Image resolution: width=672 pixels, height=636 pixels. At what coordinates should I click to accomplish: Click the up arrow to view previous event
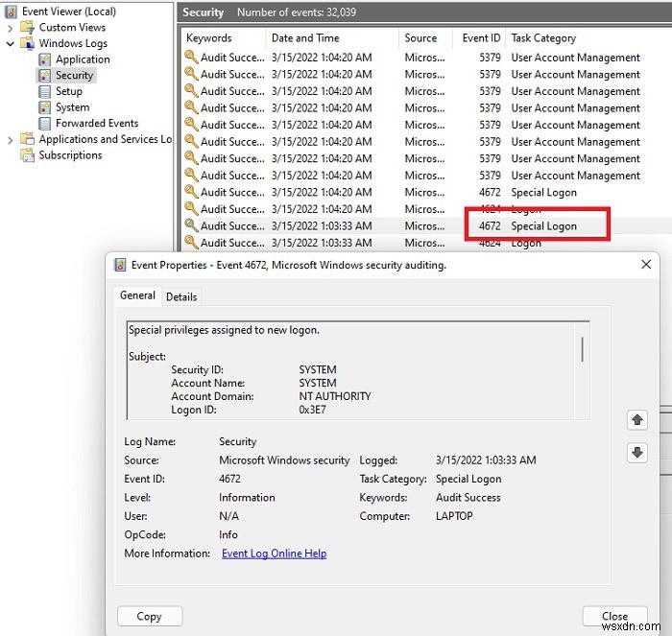pos(637,420)
